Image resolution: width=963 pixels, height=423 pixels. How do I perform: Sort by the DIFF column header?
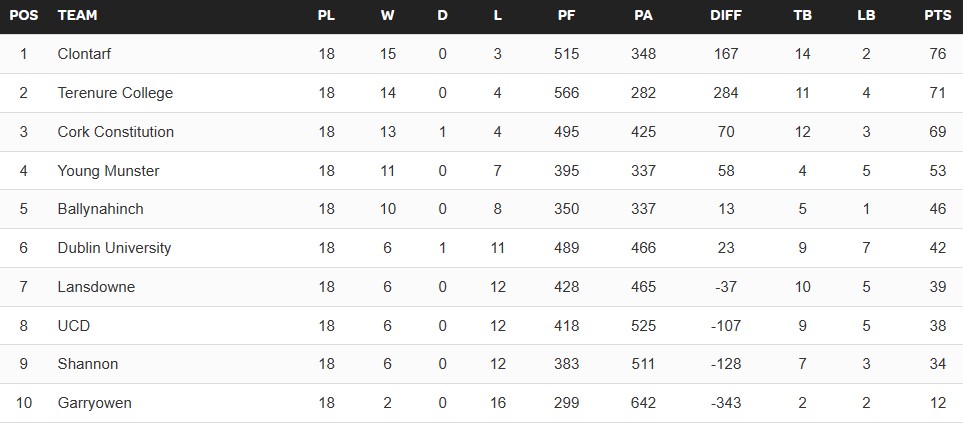tap(726, 16)
